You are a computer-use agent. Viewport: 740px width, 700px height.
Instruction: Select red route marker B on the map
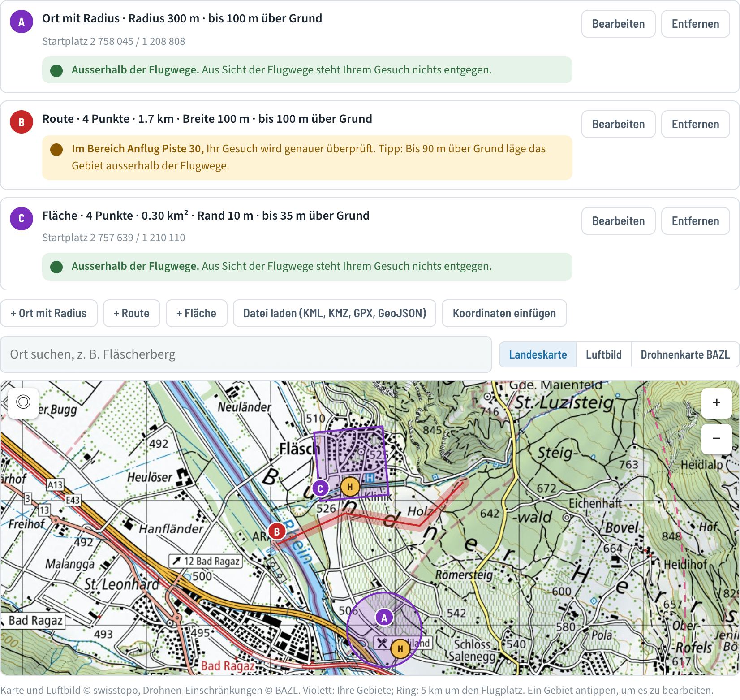[277, 531]
